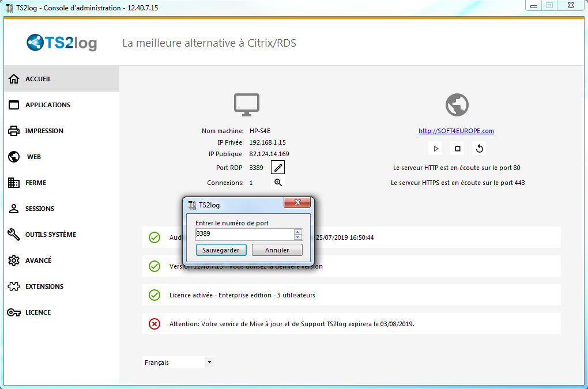Click the public IP 82.124.14.169
This screenshot has height=389, width=588.
[269, 154]
